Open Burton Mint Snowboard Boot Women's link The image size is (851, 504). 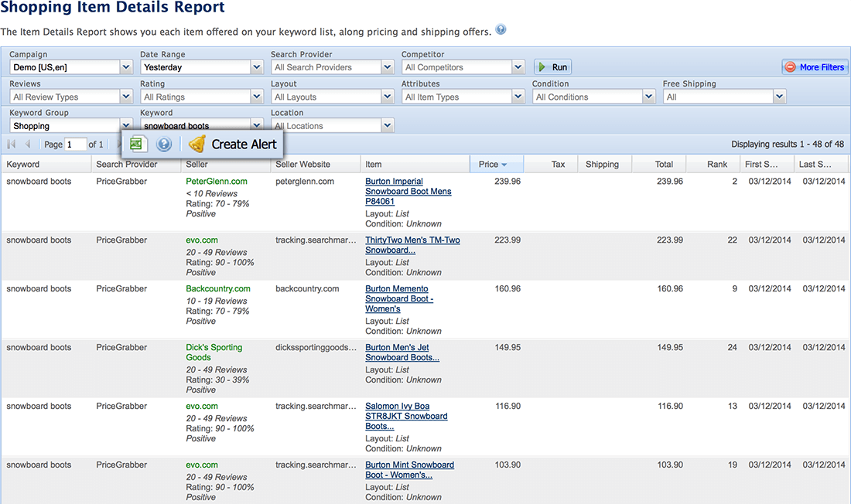(410, 469)
